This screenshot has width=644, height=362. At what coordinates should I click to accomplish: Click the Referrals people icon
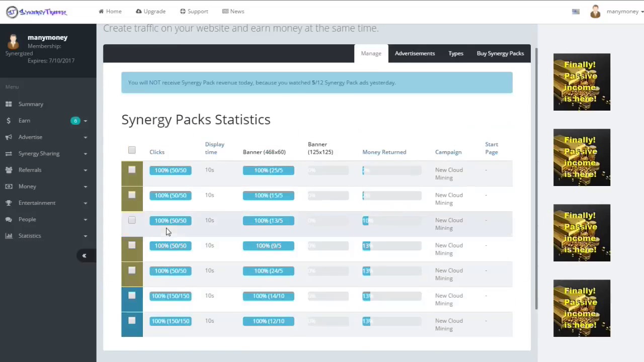tap(9, 170)
